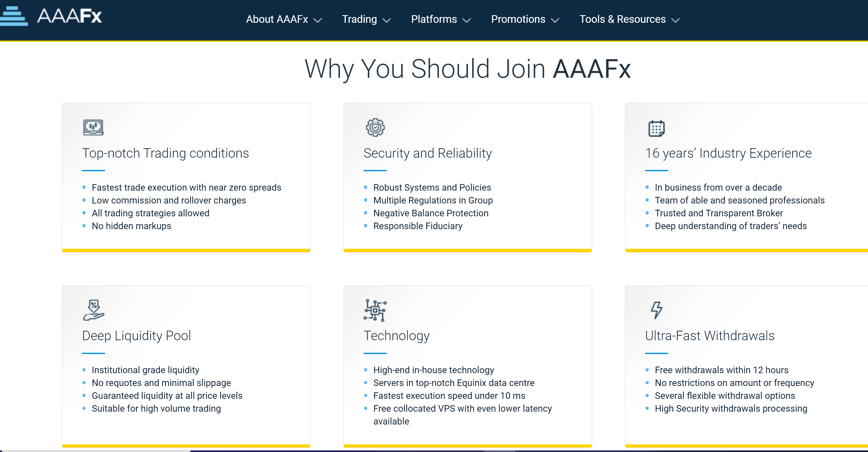Click the security shield gear icon

375,127
